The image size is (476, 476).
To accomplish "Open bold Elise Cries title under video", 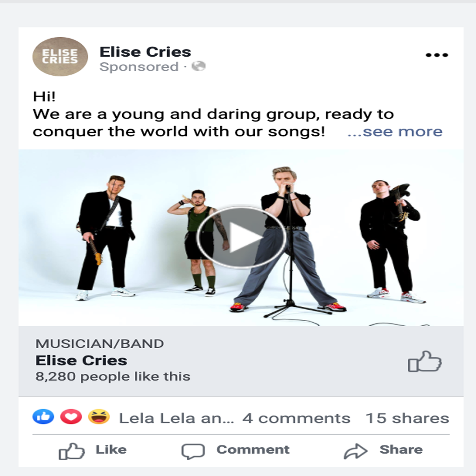I will 81,361.
